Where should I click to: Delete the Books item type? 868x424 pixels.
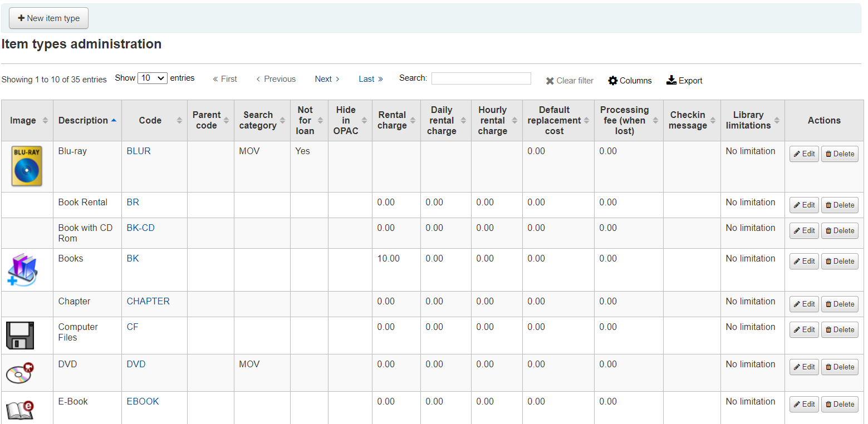coord(840,262)
